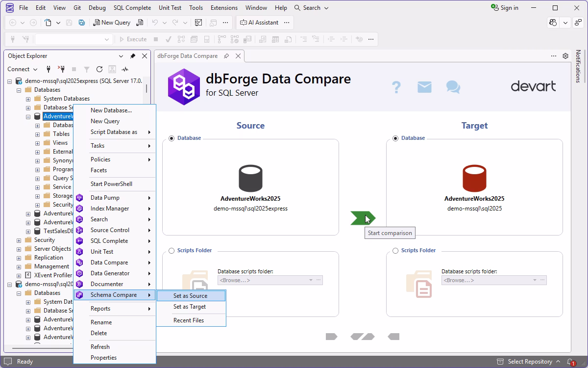The width and height of the screenshot is (588, 368).
Task: Click the Data Generator menu icon
Action: tap(79, 273)
